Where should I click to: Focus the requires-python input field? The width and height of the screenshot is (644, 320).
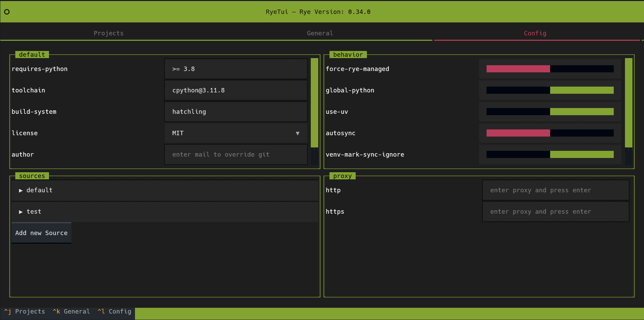[x=236, y=69]
